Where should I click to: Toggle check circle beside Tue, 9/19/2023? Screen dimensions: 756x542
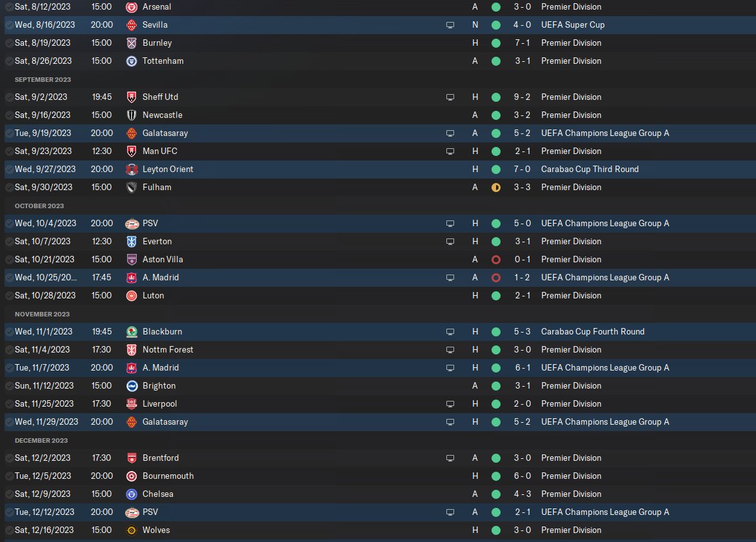(x=9, y=133)
